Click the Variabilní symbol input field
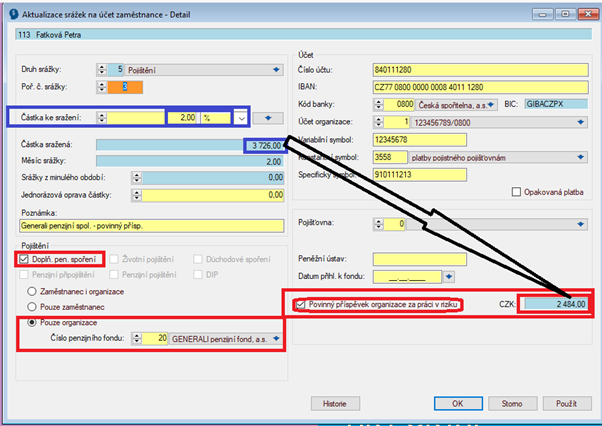The image size is (602, 426). [404, 139]
